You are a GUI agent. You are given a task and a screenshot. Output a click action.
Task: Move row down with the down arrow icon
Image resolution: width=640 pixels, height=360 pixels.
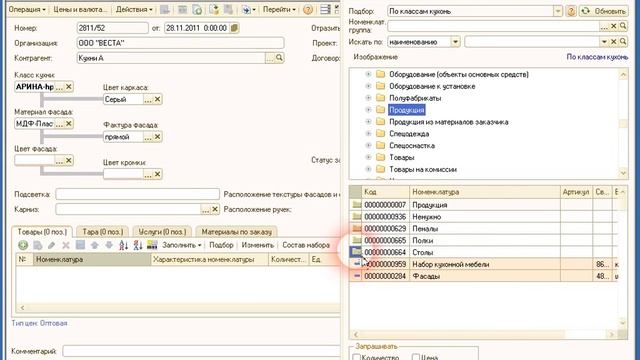click(109, 245)
